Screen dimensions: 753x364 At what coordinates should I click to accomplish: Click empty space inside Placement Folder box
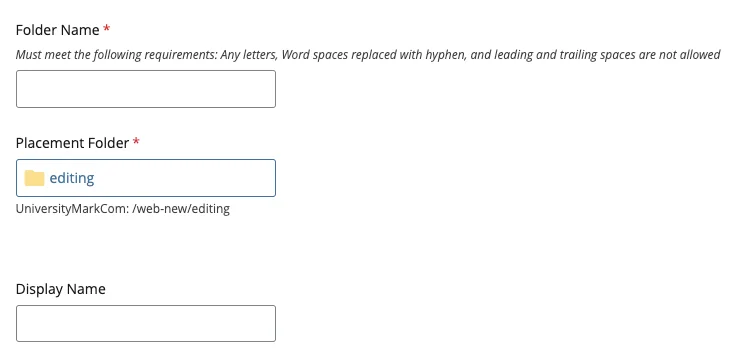pos(185,178)
